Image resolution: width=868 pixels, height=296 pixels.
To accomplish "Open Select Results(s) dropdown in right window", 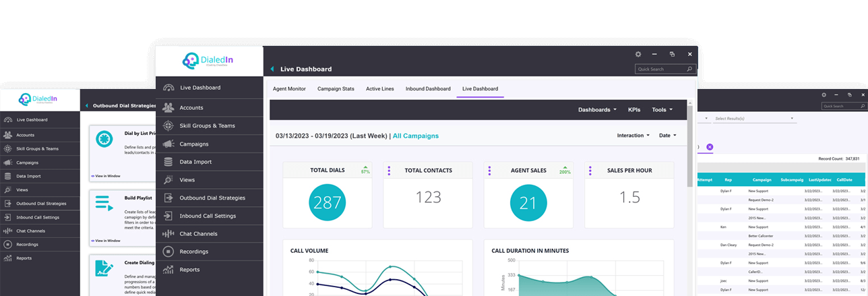I will (755, 119).
